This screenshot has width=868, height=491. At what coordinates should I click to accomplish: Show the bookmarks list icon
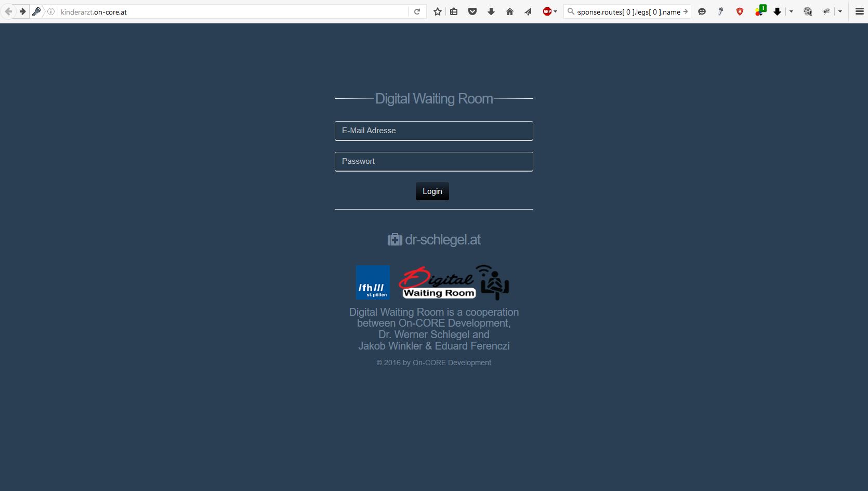(x=454, y=11)
